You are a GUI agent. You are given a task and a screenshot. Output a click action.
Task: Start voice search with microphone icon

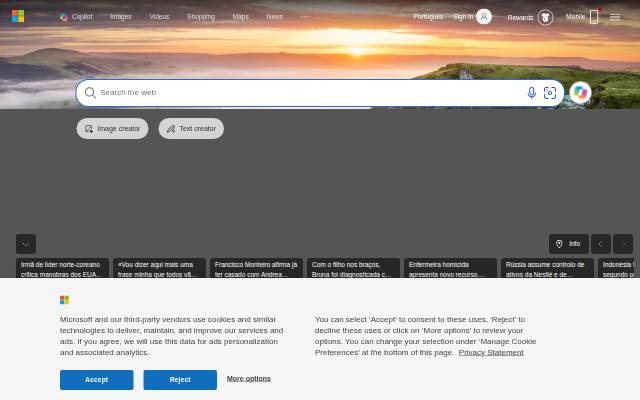(x=531, y=93)
